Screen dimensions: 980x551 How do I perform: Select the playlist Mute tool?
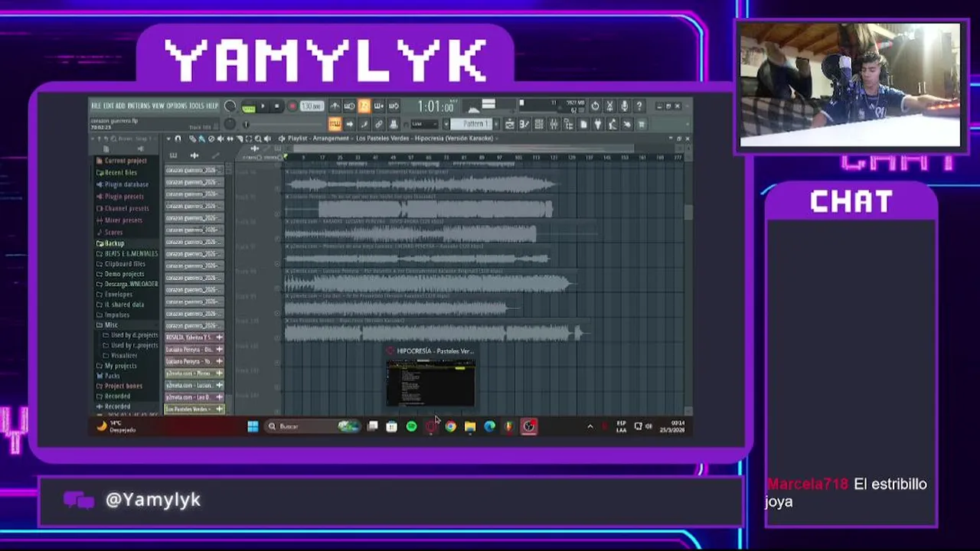[220, 139]
